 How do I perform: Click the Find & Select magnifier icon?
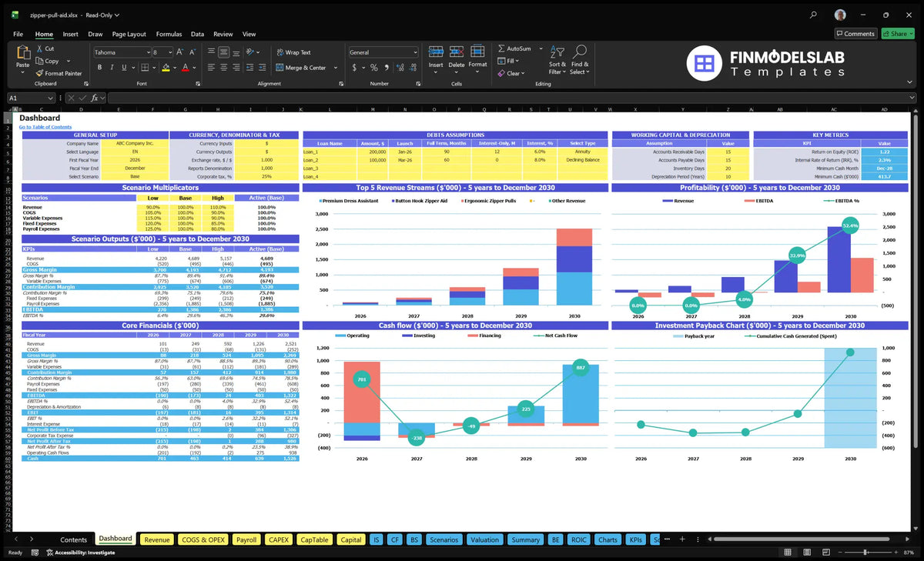tap(580, 51)
